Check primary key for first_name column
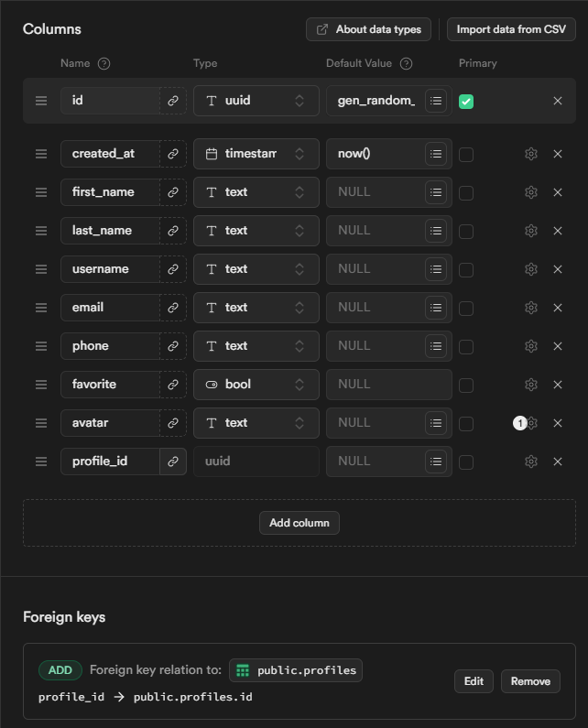Viewport: 588px width, 728px height. pyautogui.click(x=466, y=193)
